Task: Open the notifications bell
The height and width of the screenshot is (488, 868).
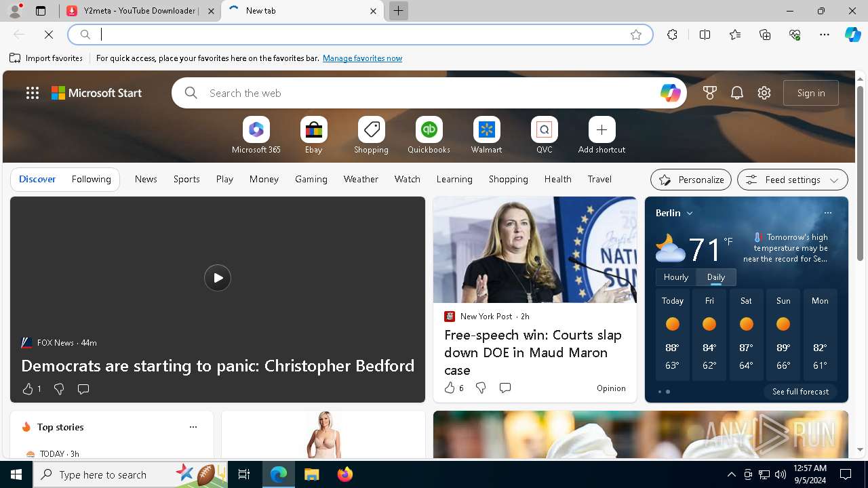Action: tap(737, 93)
